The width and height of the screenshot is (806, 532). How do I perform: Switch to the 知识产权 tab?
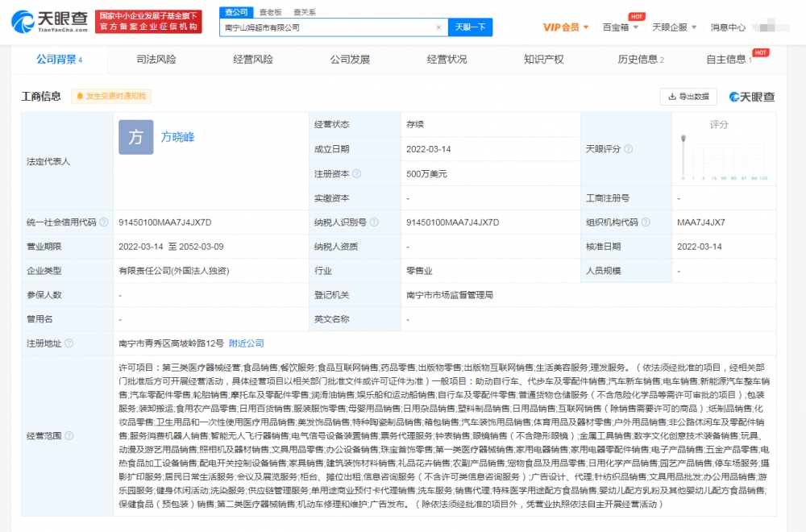[x=543, y=60]
